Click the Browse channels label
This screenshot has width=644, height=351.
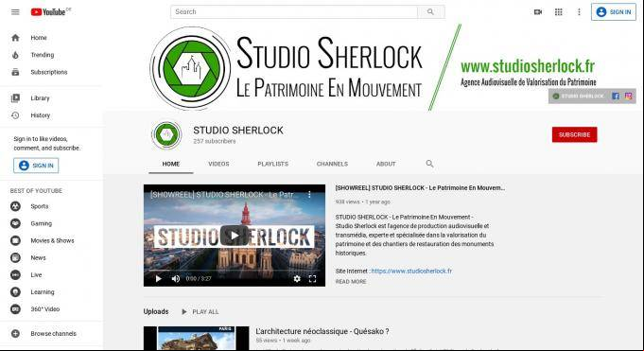click(x=53, y=334)
